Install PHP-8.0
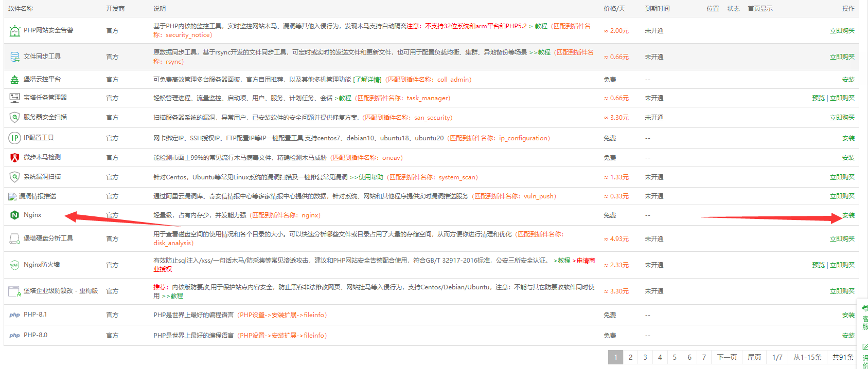 pos(848,336)
